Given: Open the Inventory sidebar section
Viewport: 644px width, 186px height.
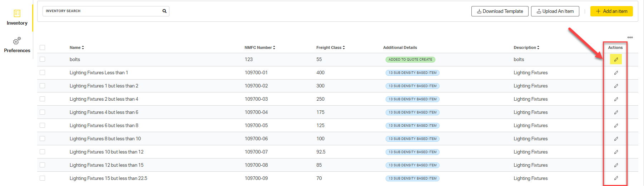Looking at the screenshot, I should [x=17, y=17].
